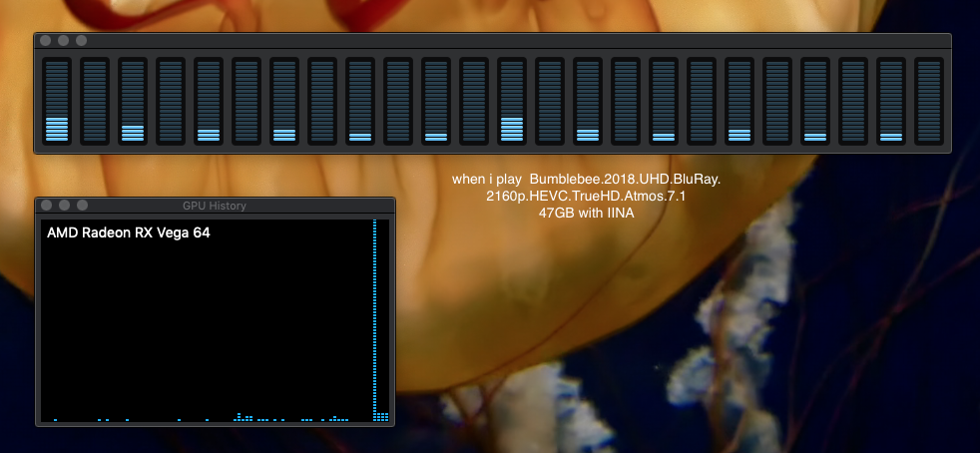Click the rightmost core meter in CPU window
Viewport: 980px width, 453px height.
point(929,101)
